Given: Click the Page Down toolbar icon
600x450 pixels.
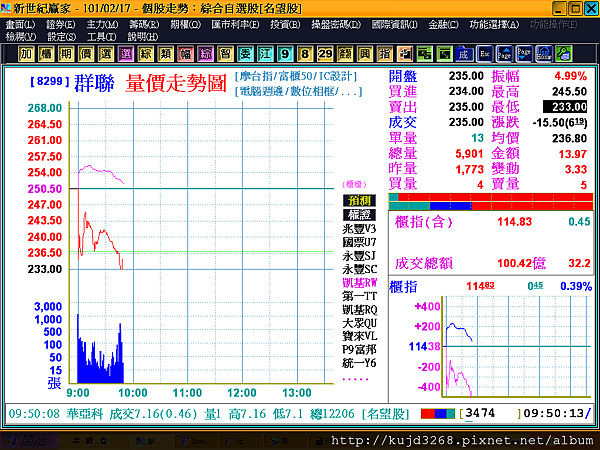Looking at the screenshot, I should (524, 54).
